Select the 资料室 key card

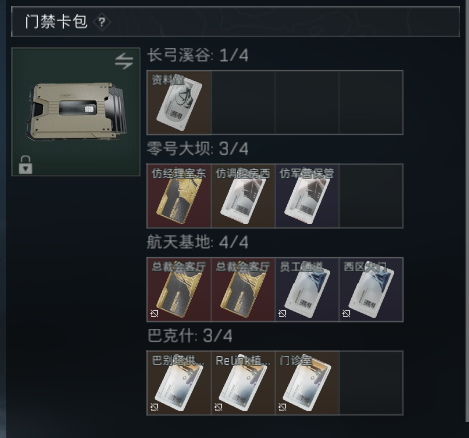[x=179, y=102]
